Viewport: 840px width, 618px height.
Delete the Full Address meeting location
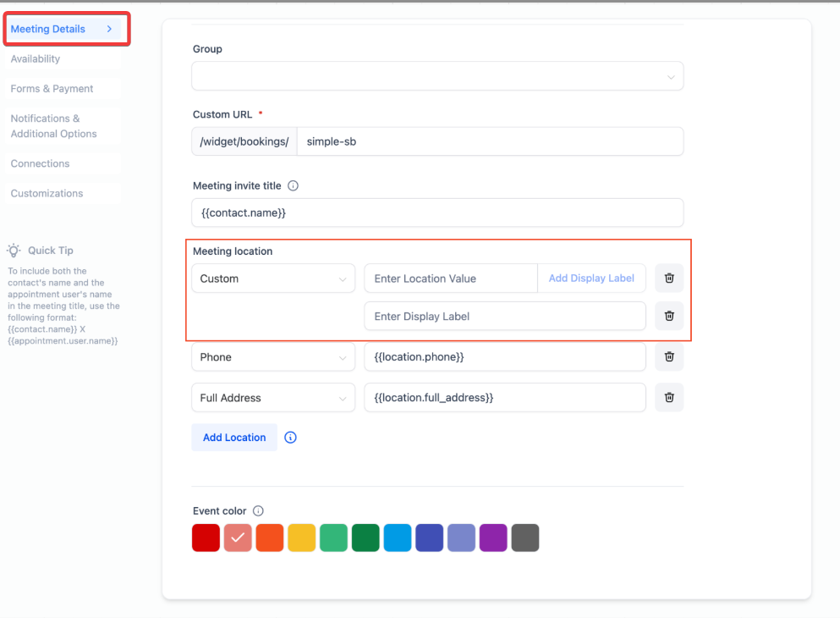(668, 398)
